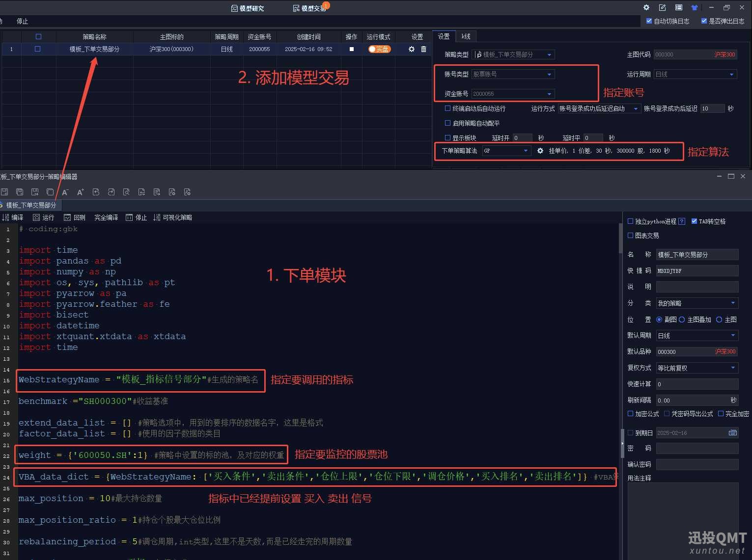This screenshot has height=560, width=752.
Task: Click 停止 in the top menu bar
Action: [23, 21]
